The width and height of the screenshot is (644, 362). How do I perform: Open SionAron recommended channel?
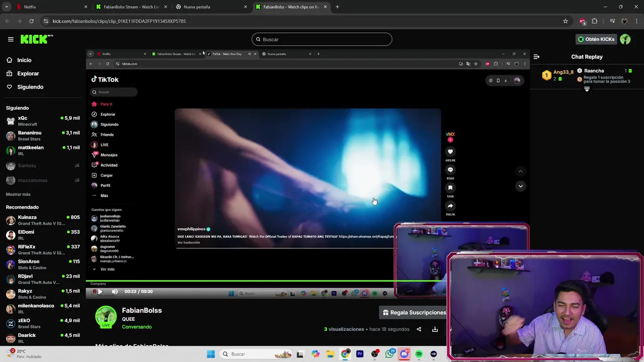[43, 264]
